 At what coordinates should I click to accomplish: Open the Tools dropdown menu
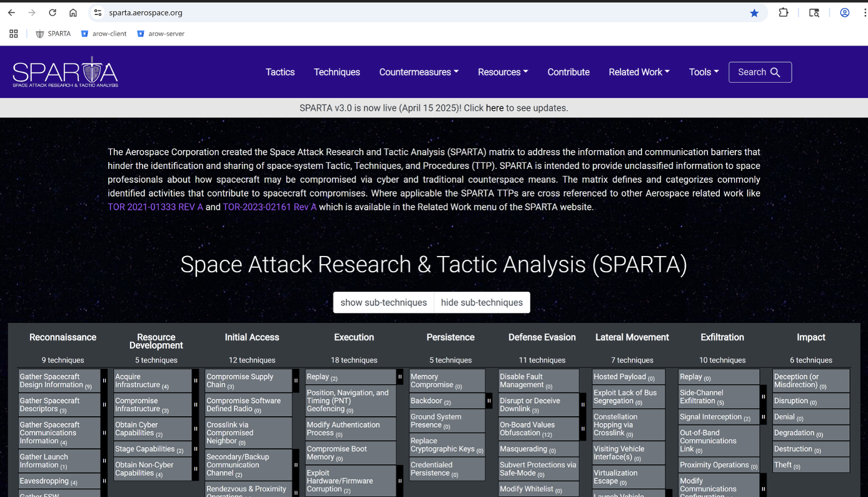[x=704, y=72]
